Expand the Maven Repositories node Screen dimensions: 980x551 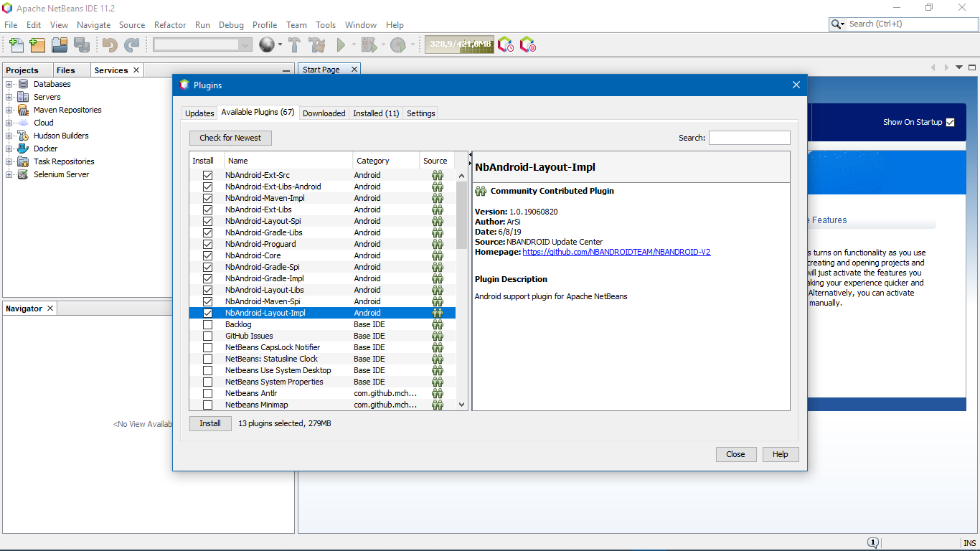point(9,110)
